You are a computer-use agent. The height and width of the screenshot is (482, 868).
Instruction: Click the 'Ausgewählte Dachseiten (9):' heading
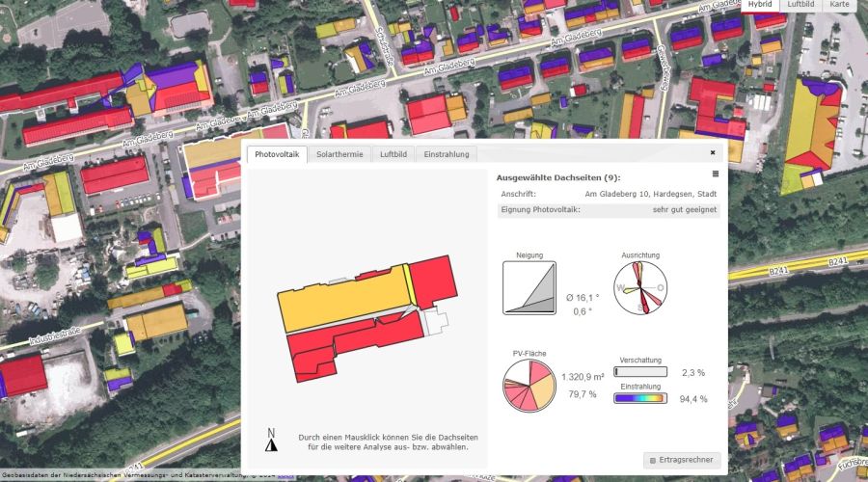558,178
